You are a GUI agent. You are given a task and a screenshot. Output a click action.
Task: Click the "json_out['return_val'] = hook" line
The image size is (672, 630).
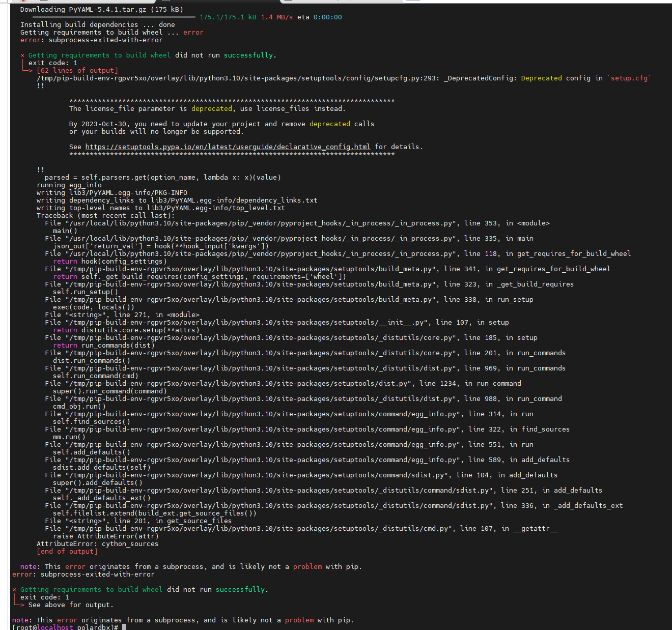pyautogui.click(x=160, y=246)
